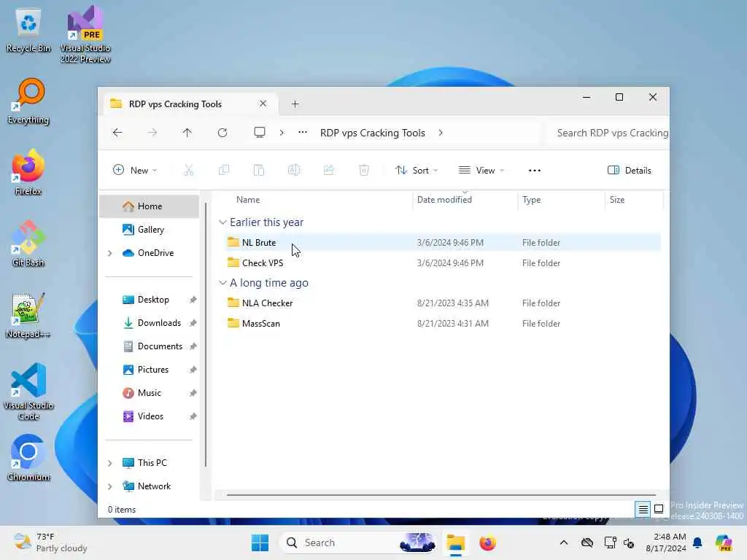Open Git Bash desktop shortcut

tap(28, 244)
